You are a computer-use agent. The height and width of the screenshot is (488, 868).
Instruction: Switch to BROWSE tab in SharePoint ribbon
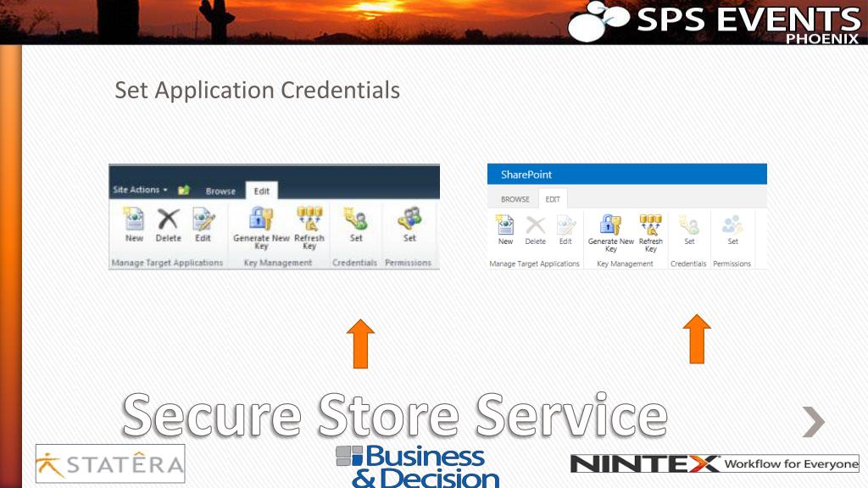[x=515, y=199]
